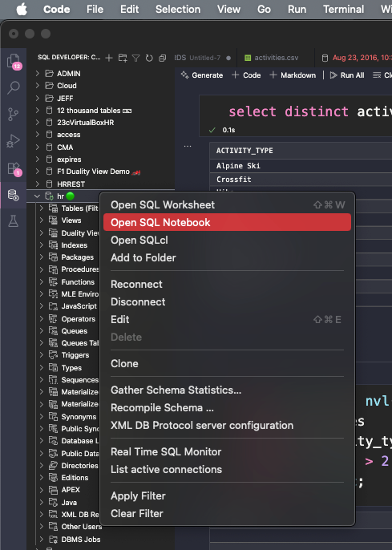Screen dimensions: 392x550
Task: Expand the Types node
Action: click(x=42, y=367)
